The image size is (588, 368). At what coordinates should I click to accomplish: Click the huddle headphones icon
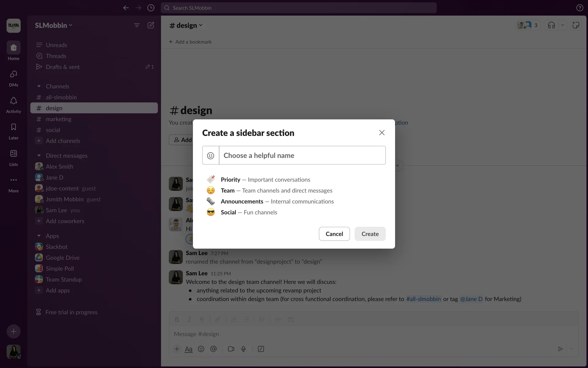click(551, 25)
